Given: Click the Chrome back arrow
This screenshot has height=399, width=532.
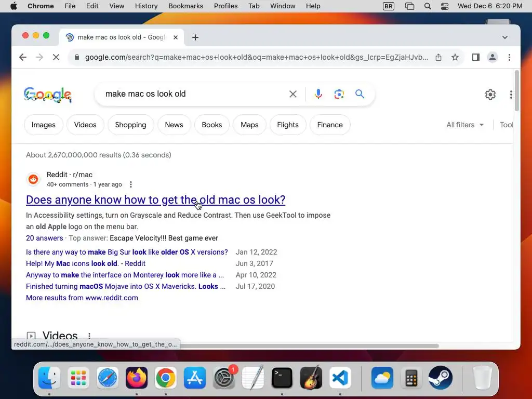Looking at the screenshot, I should click(x=23, y=57).
